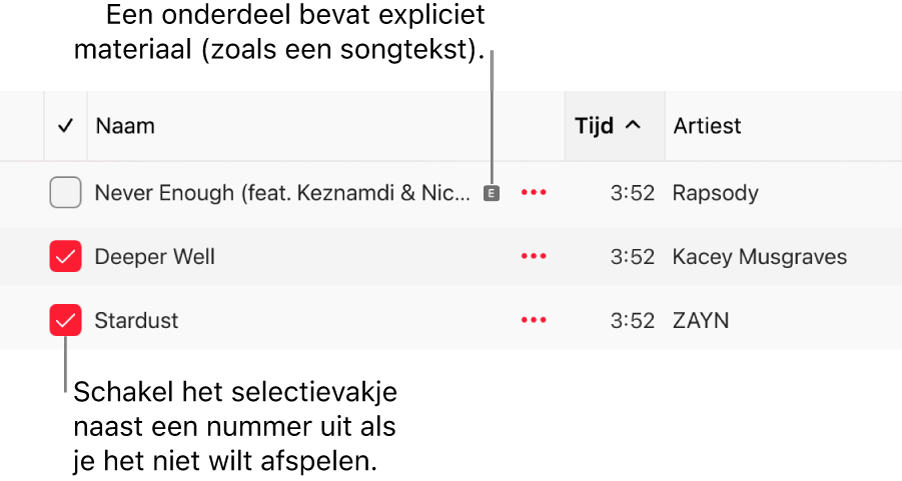Click the explicit E badge on Never Enough

tap(490, 193)
